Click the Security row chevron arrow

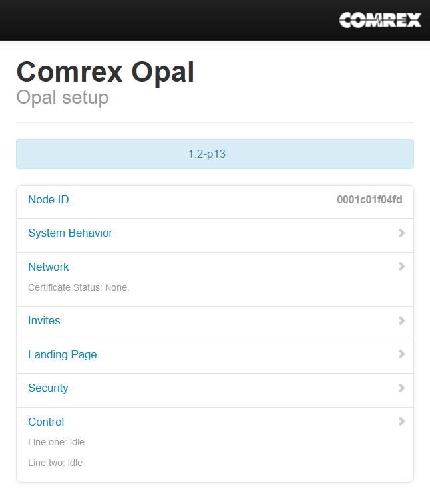click(x=401, y=388)
